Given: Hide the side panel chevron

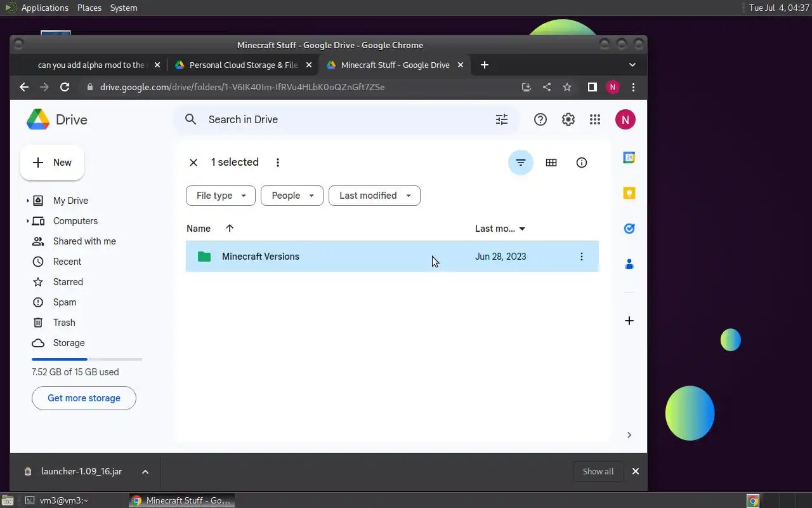Looking at the screenshot, I should [x=629, y=435].
